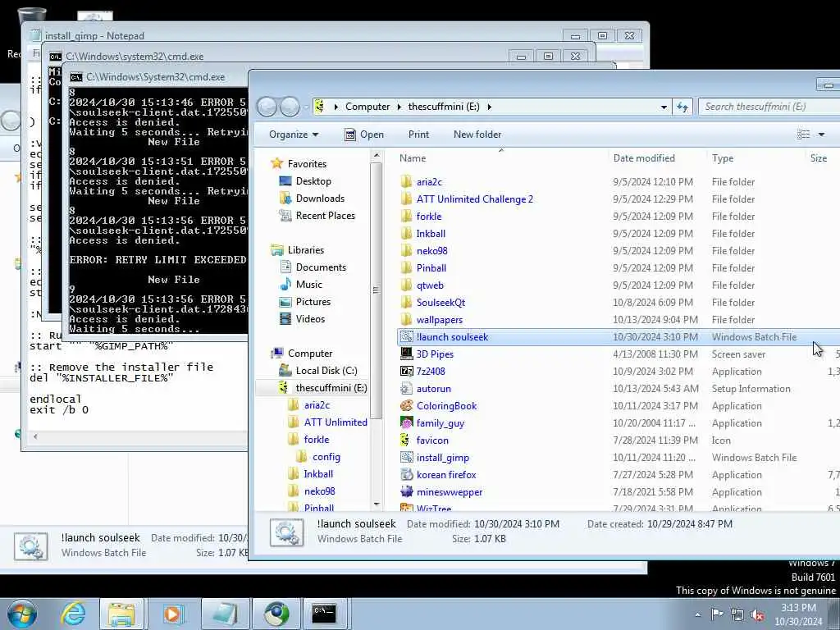This screenshot has width=840, height=630.
Task: Open the Organize menu
Action: tap(294, 135)
